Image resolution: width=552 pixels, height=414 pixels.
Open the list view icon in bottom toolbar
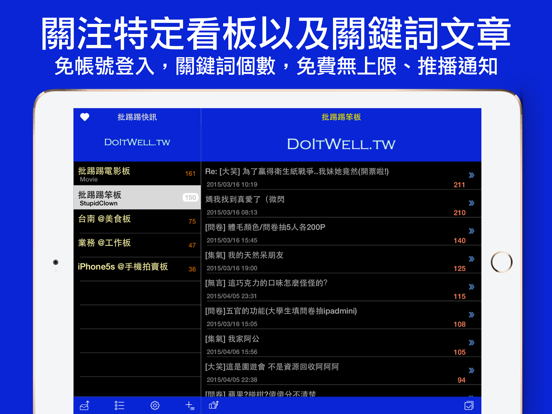click(x=119, y=406)
